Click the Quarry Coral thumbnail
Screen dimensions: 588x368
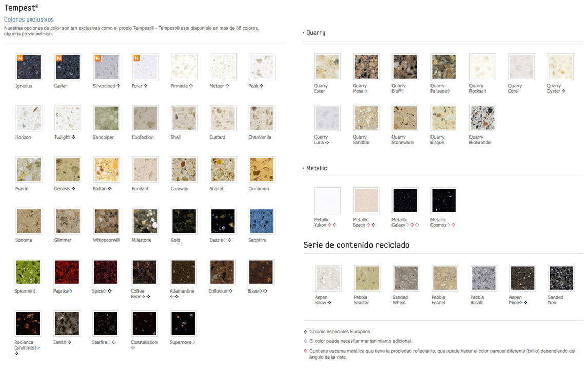tap(521, 67)
